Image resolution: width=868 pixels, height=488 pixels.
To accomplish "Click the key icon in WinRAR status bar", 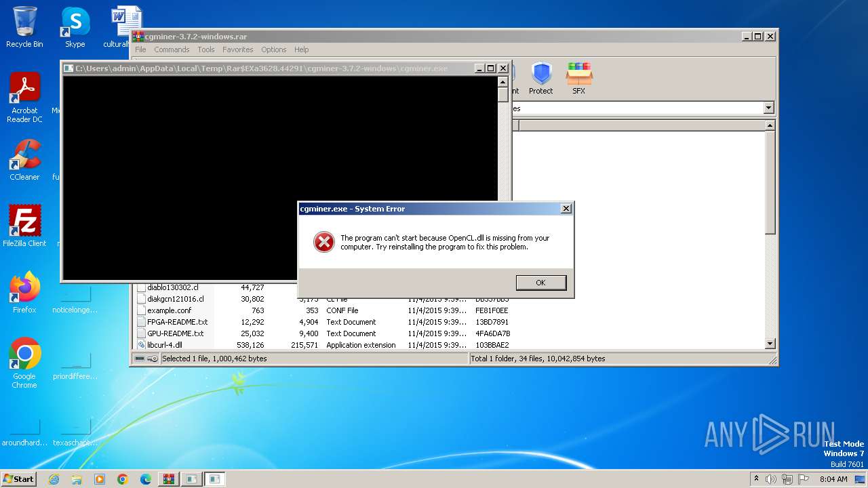I will click(x=153, y=359).
